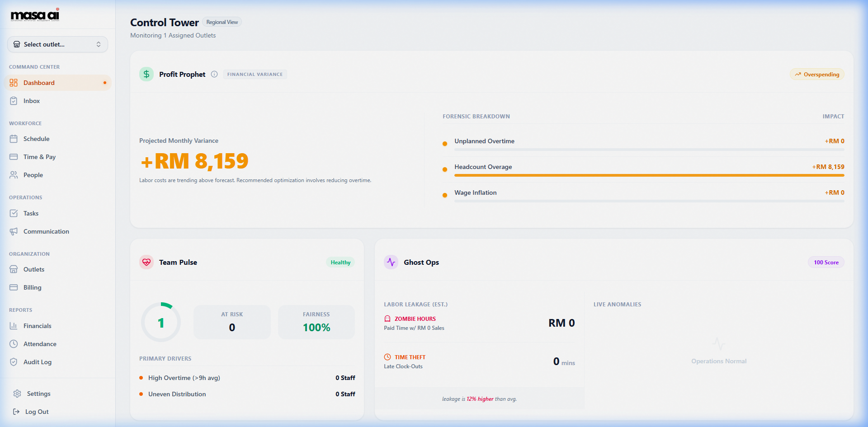
Task: Click the Log Out icon
Action: coord(16,412)
